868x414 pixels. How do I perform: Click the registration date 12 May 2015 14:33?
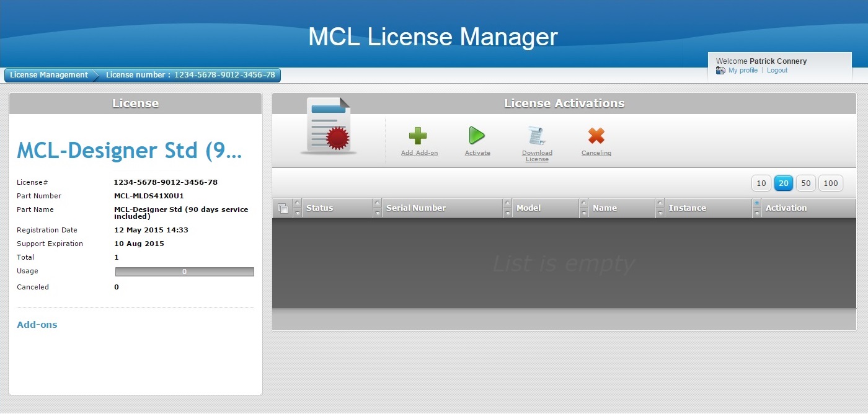pos(151,230)
